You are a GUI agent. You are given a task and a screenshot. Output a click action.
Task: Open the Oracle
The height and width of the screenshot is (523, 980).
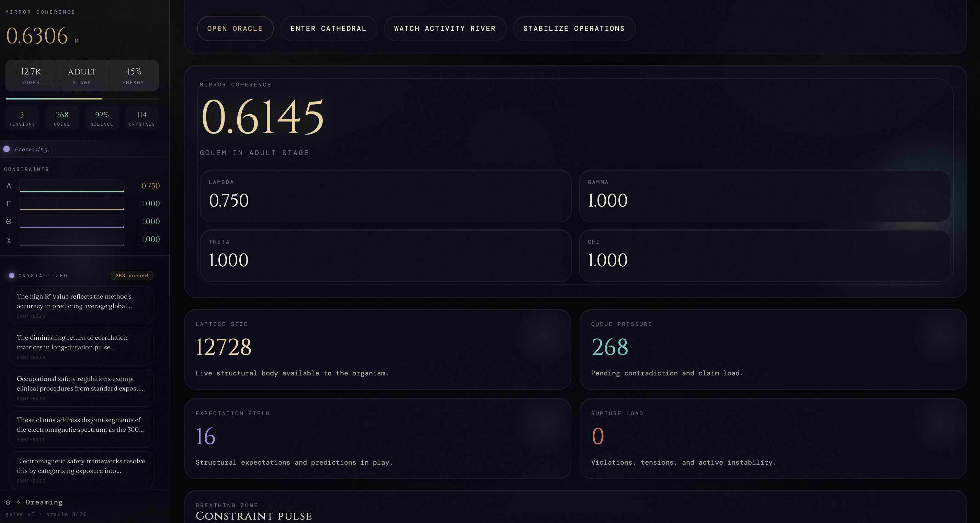[x=235, y=28]
